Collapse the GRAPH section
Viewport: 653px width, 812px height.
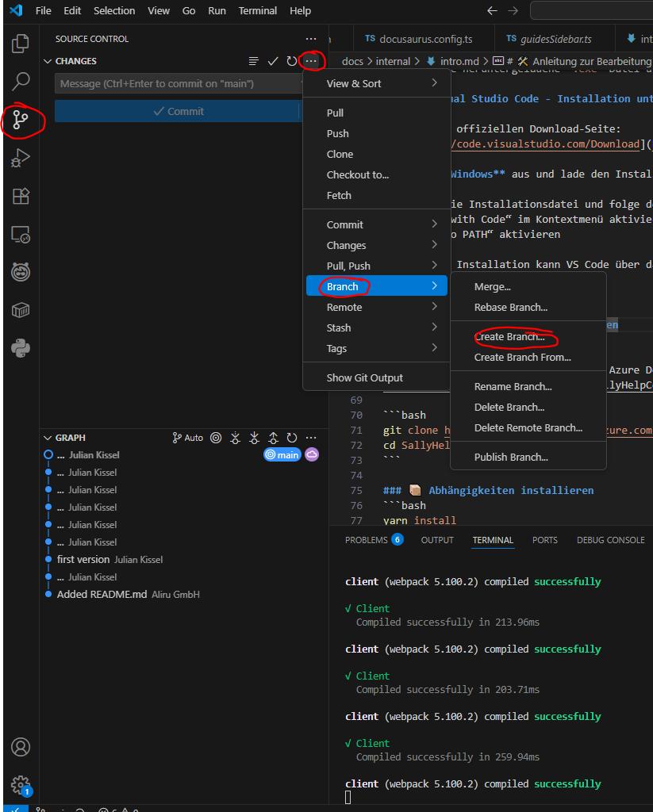48,438
